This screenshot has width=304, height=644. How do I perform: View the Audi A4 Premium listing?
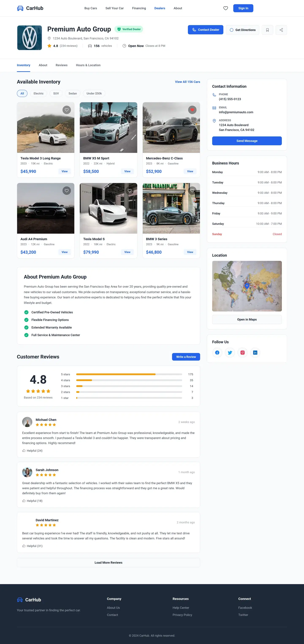65,252
